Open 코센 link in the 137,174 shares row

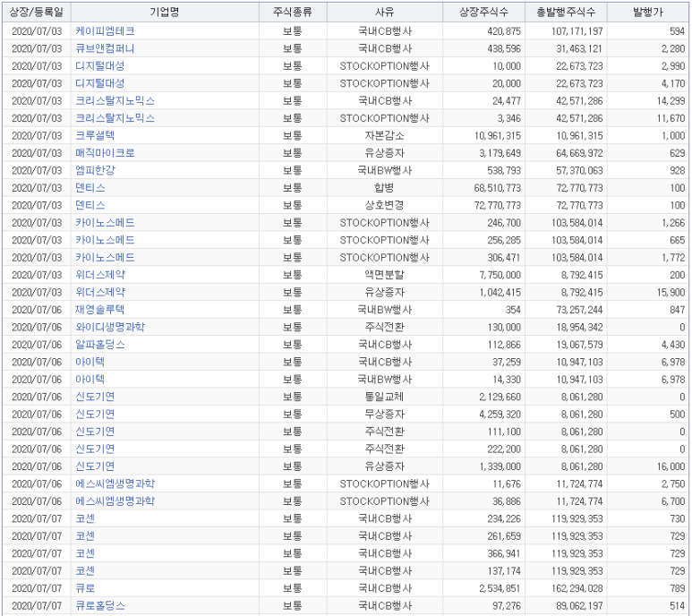tap(85, 571)
